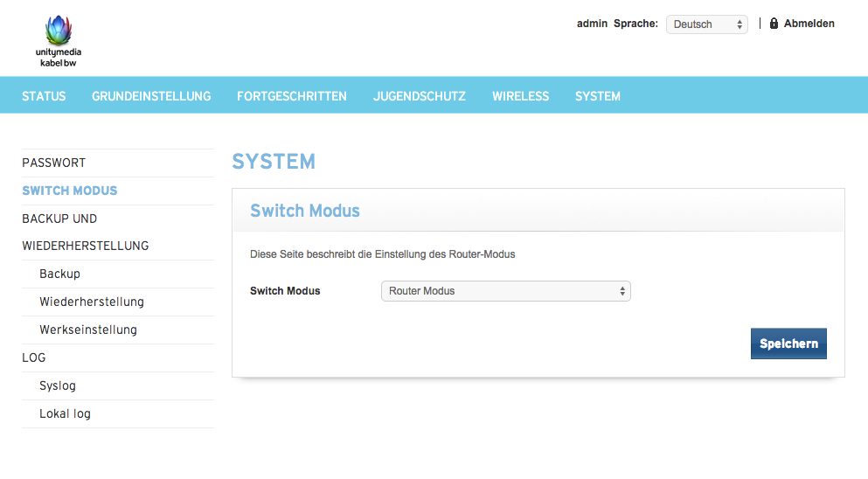Switch to the FORTGESCHRITTEN tab
The image size is (868, 479).
tap(291, 96)
